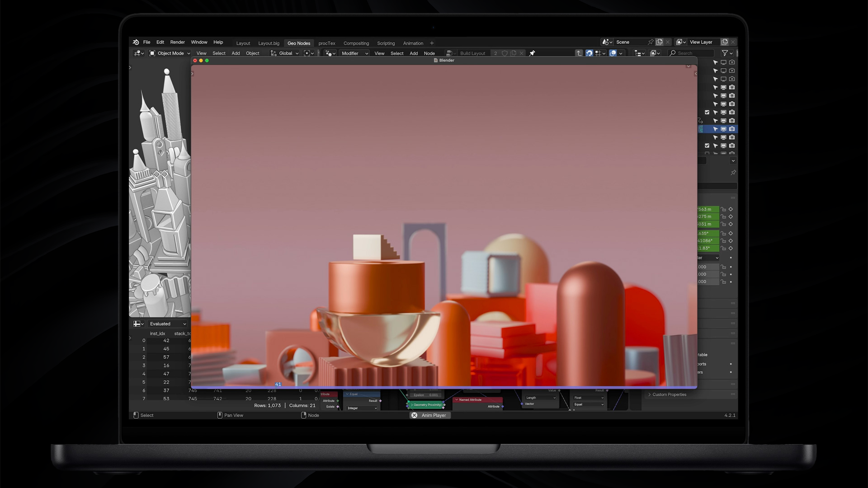
Task: Switch to the Compositing workspace tab
Action: (356, 43)
